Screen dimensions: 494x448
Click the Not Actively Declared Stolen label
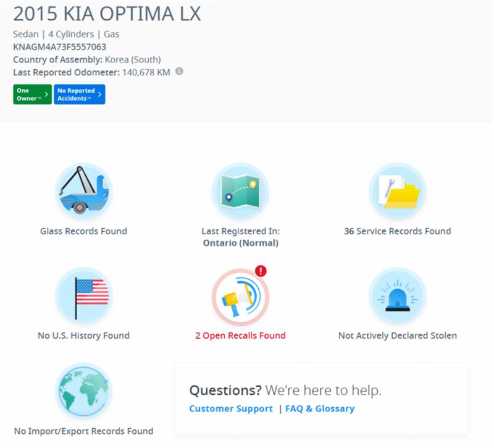coord(398,336)
